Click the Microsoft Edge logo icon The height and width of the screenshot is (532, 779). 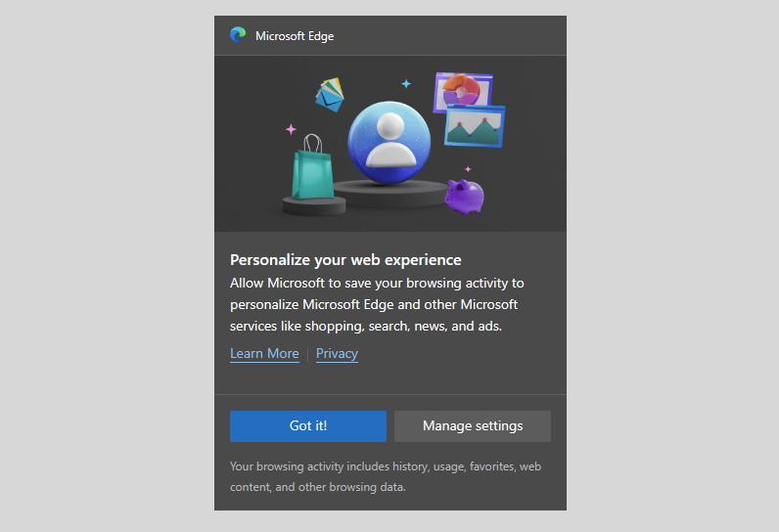(x=238, y=35)
